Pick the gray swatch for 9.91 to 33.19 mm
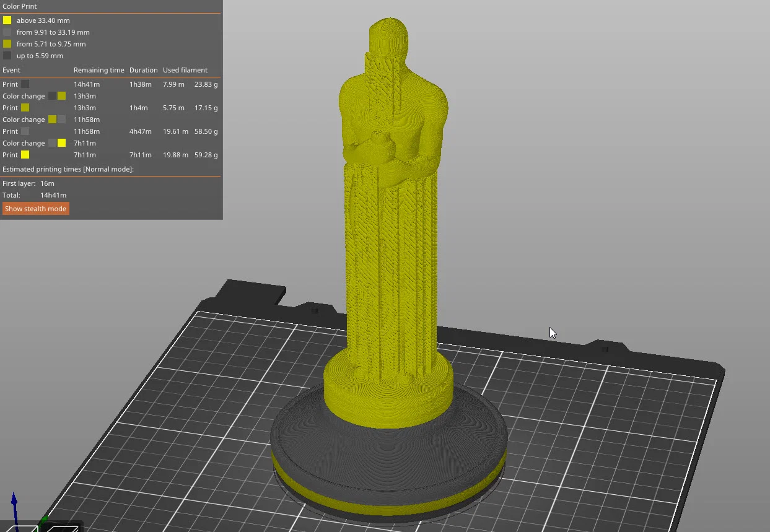This screenshot has height=532, width=770. 7,32
